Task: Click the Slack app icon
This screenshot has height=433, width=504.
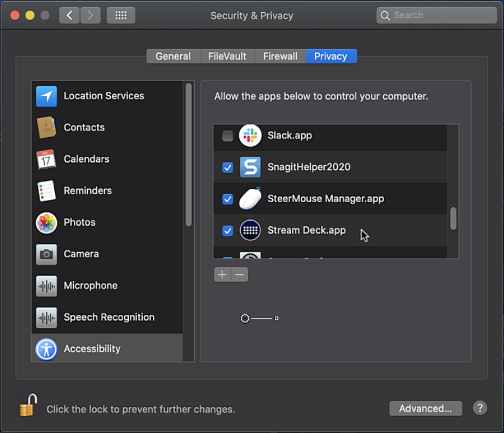Action: click(250, 135)
